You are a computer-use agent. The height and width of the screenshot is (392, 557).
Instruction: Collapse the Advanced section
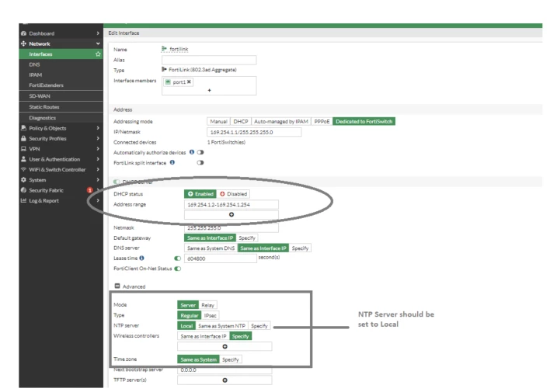[x=117, y=286]
